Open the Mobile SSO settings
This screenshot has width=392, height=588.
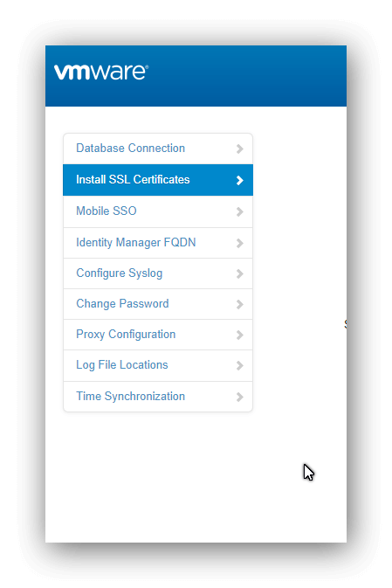(158, 211)
